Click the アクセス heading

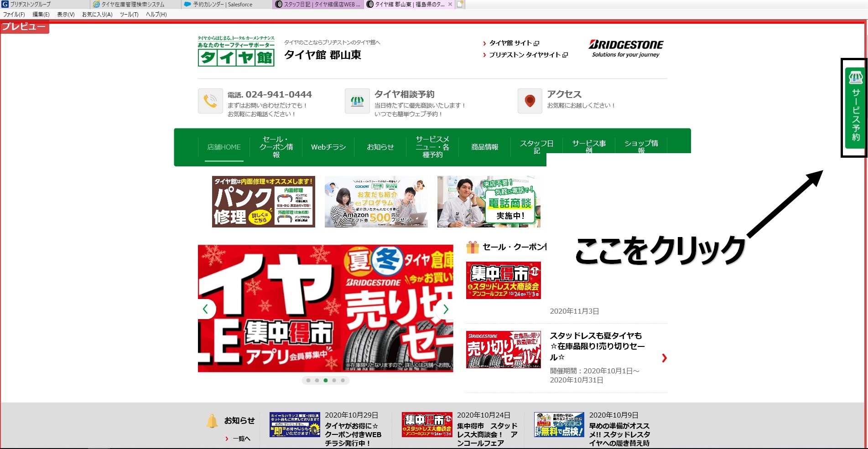coord(565,94)
